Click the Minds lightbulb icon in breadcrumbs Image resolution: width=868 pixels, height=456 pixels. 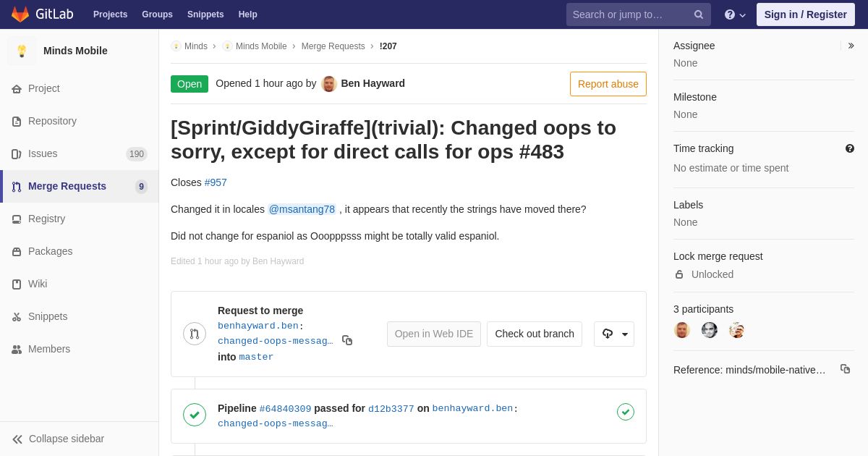[x=176, y=46]
